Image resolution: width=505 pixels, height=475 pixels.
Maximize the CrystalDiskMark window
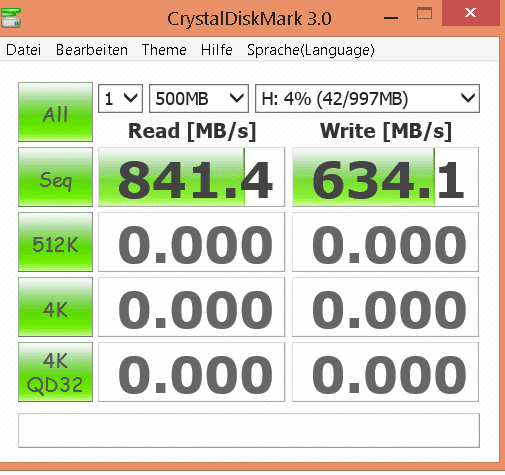(x=424, y=13)
